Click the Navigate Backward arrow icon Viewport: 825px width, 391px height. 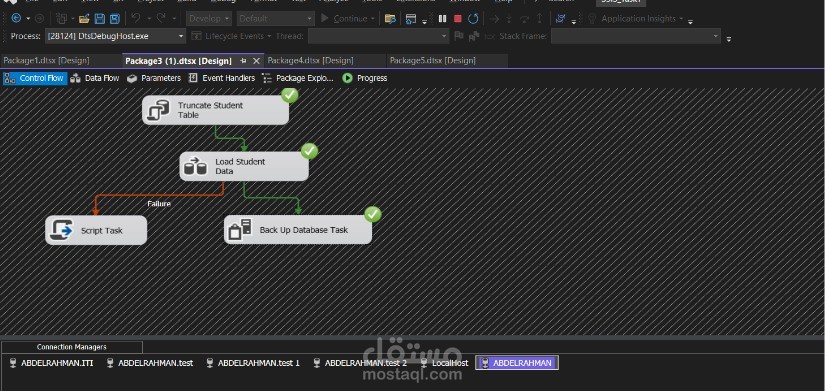pyautogui.click(x=16, y=18)
